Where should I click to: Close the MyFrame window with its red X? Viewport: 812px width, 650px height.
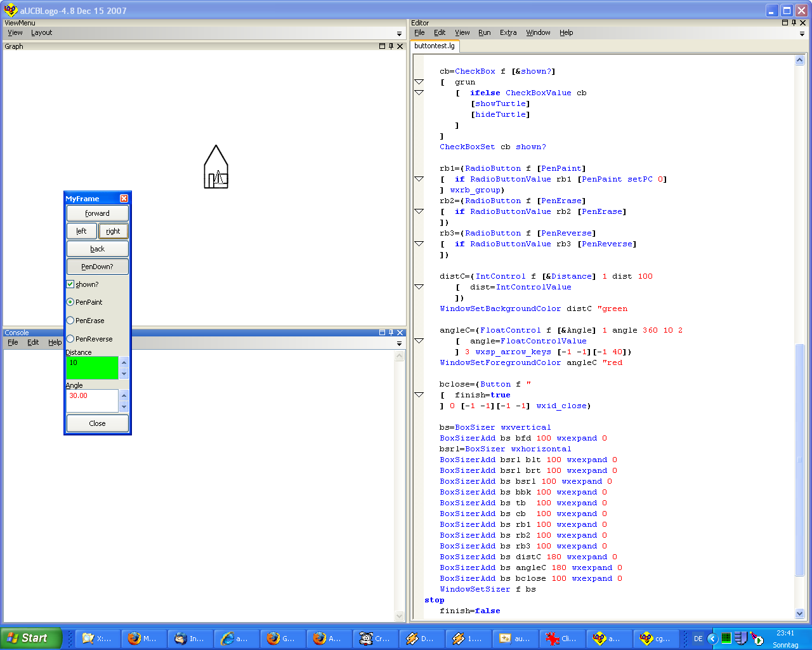click(124, 199)
